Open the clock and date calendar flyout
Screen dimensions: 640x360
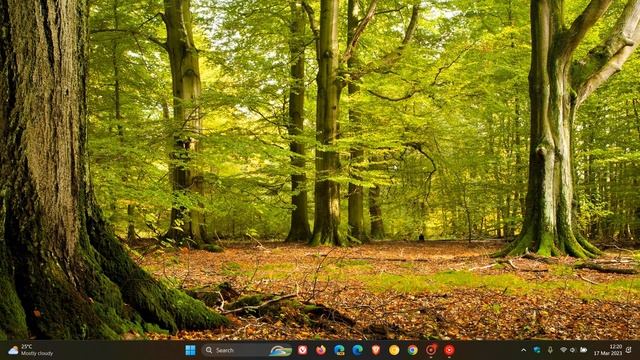608,350
